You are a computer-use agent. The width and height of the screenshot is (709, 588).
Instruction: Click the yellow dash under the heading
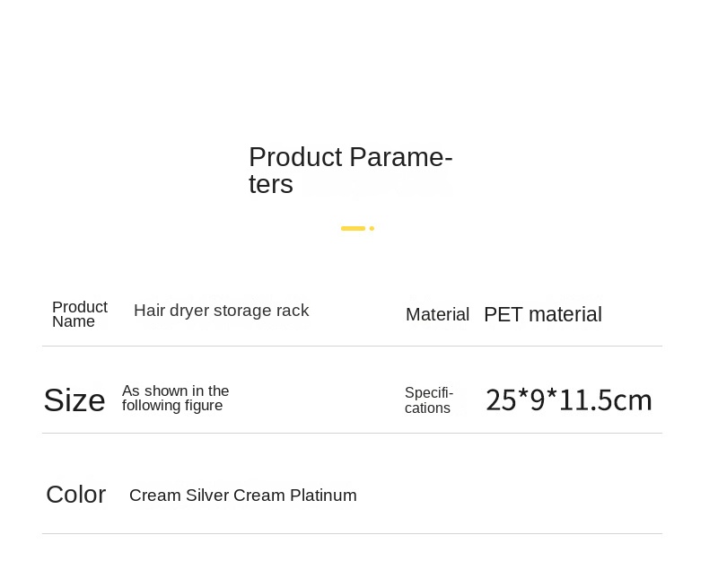pos(353,229)
